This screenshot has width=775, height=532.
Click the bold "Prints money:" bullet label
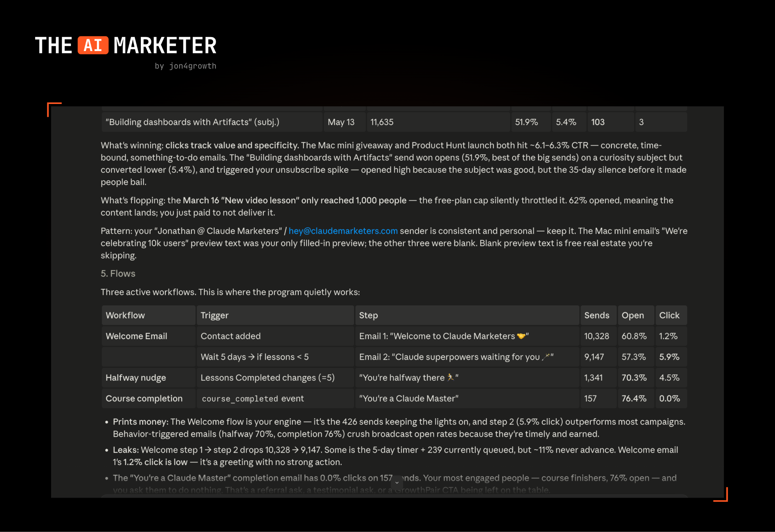point(140,422)
